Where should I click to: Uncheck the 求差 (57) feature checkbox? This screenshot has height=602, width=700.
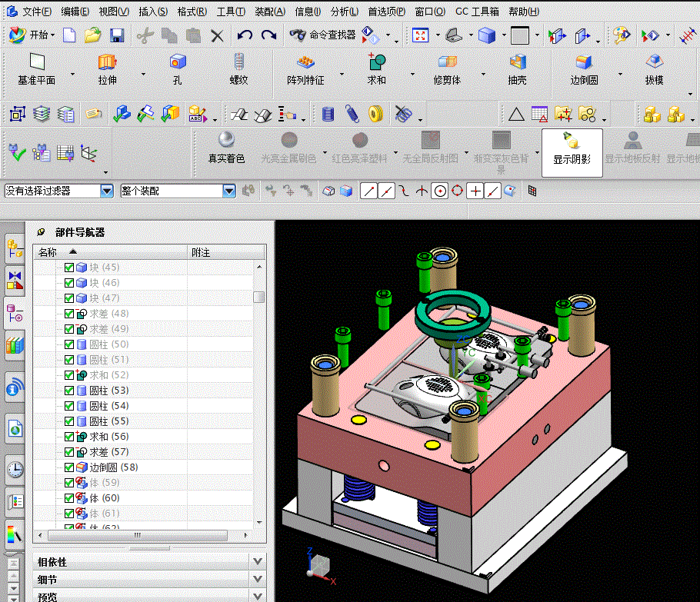[x=69, y=452]
